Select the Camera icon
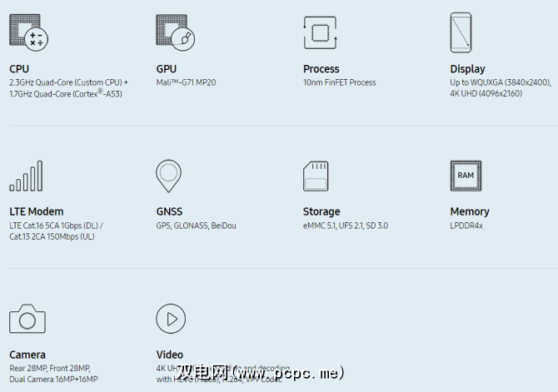Screen dimensions: 558x392 pyautogui.click(x=27, y=319)
